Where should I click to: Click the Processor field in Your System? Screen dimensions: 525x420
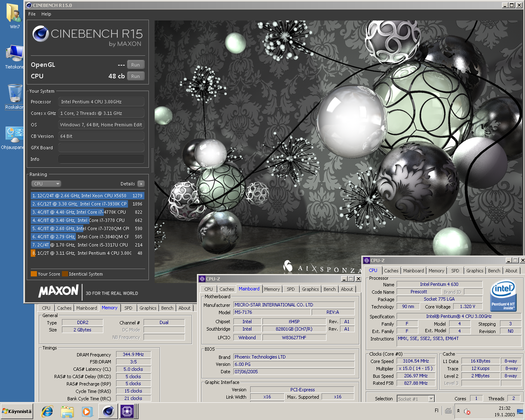[101, 102]
